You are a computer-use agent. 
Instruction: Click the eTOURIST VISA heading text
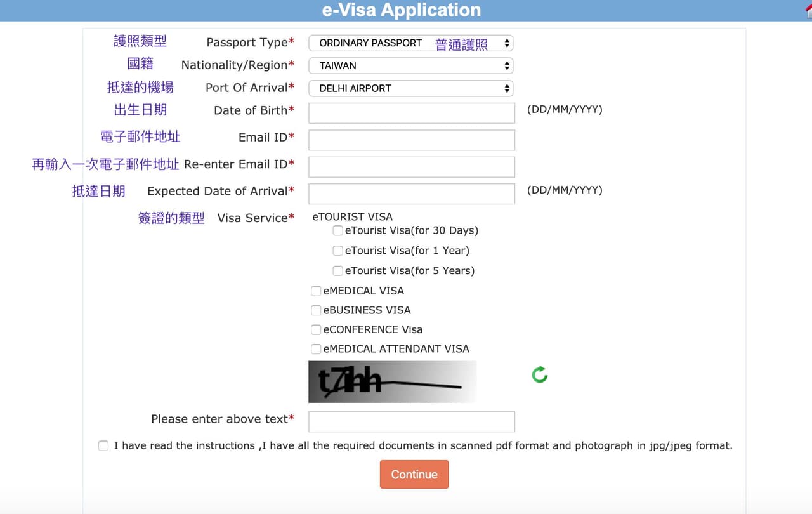pyautogui.click(x=352, y=217)
